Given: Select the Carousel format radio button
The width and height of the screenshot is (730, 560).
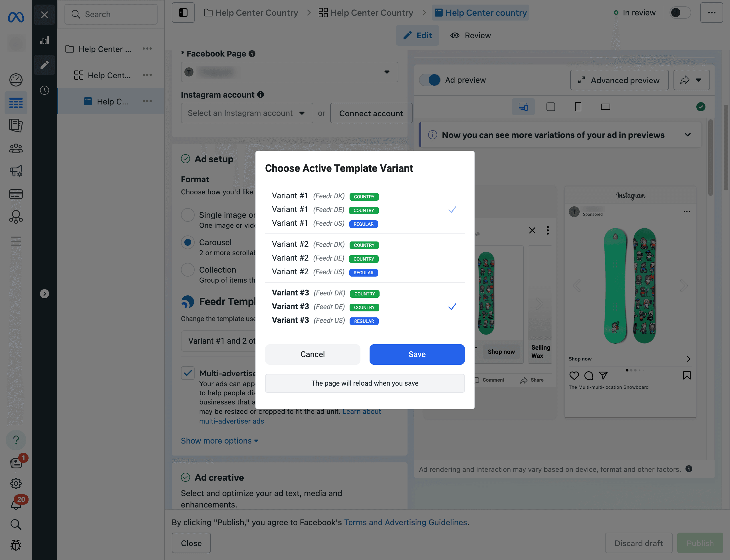Looking at the screenshot, I should point(188,242).
